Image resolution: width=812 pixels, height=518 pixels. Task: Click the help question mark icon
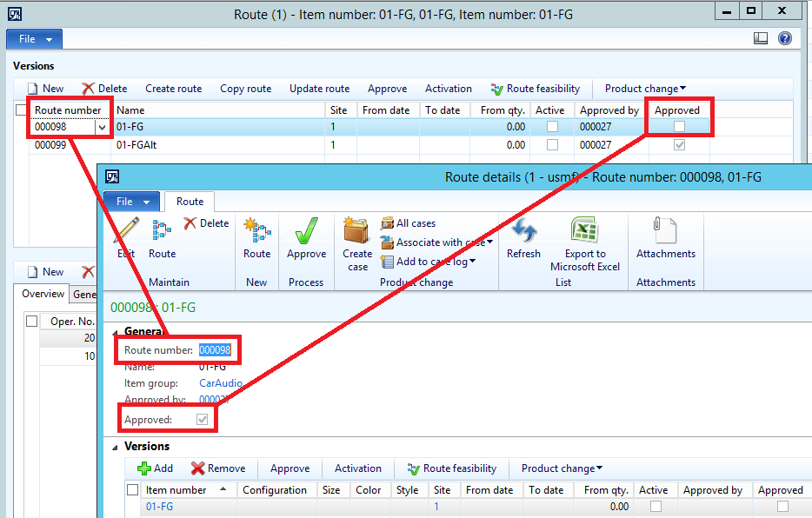(784, 38)
